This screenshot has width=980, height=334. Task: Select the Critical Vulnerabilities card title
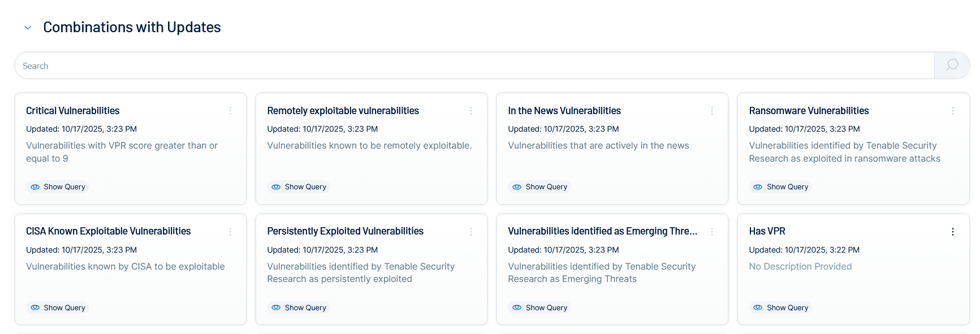tap(73, 111)
